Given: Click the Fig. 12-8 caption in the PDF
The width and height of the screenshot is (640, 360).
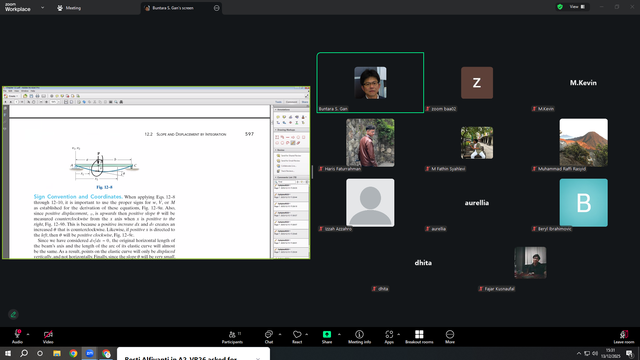Looking at the screenshot, I should pos(104,187).
